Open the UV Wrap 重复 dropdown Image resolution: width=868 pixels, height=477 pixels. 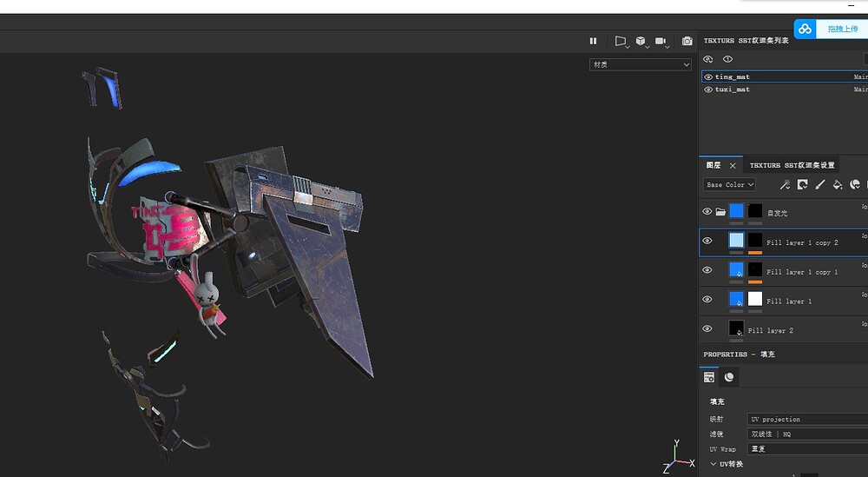[x=807, y=449]
